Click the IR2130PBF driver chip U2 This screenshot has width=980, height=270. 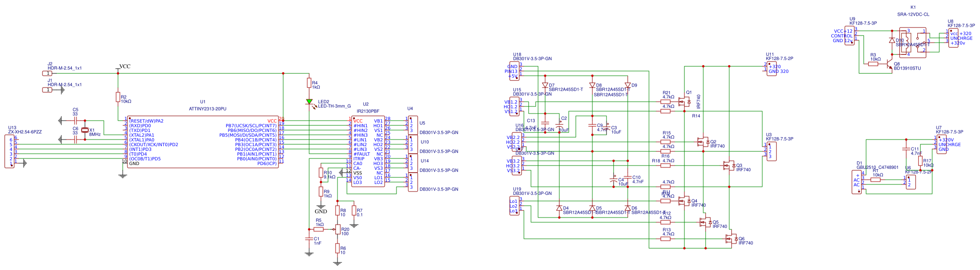[368, 151]
